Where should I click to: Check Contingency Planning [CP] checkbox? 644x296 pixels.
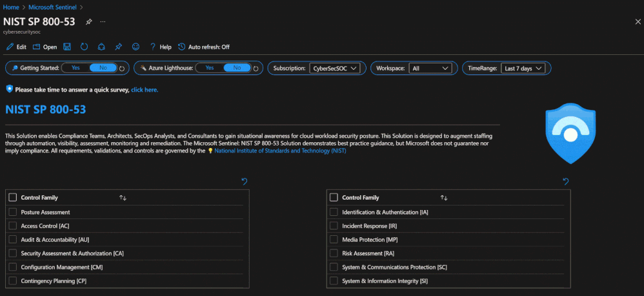pos(13,280)
